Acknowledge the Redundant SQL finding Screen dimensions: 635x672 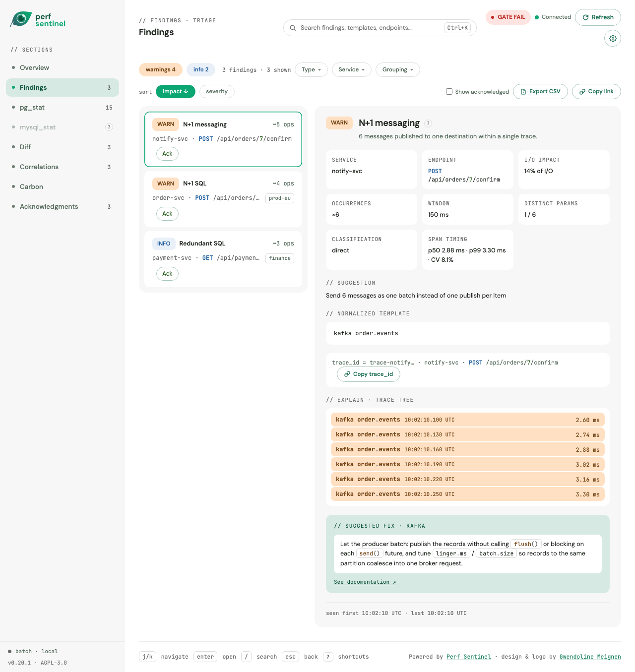[x=168, y=274]
